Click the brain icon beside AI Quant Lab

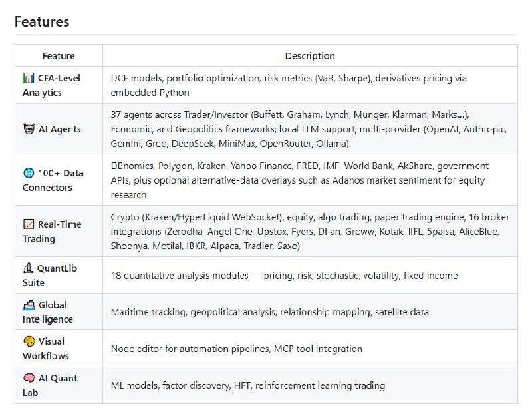pos(29,378)
